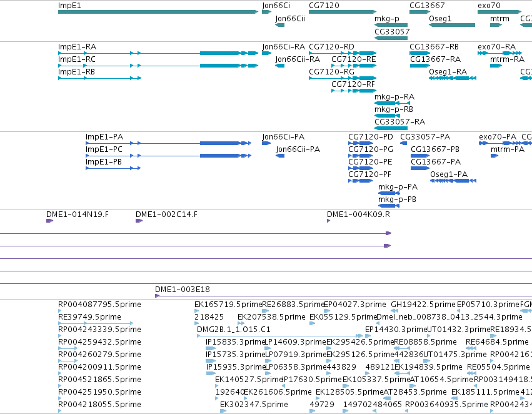Screen dimensions: 532x414
Task: Select the CG13667 gene label
Action: pos(427,6)
